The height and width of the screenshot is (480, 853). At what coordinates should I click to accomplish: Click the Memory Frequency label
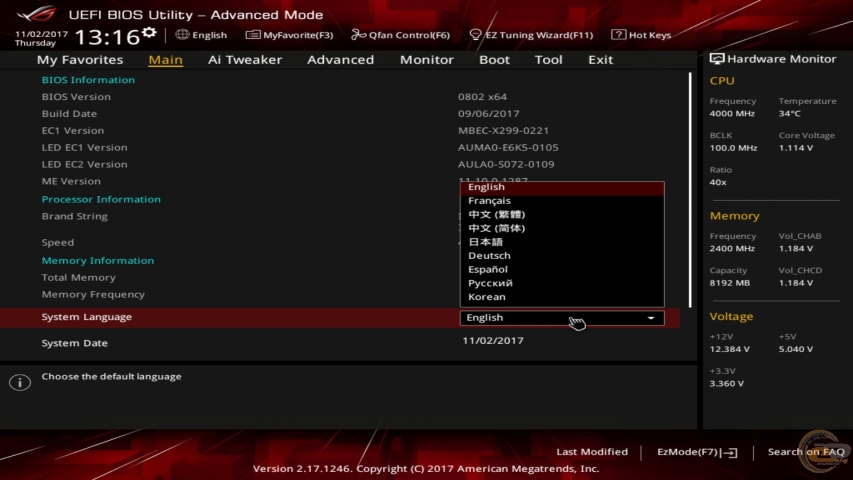pyautogui.click(x=93, y=294)
